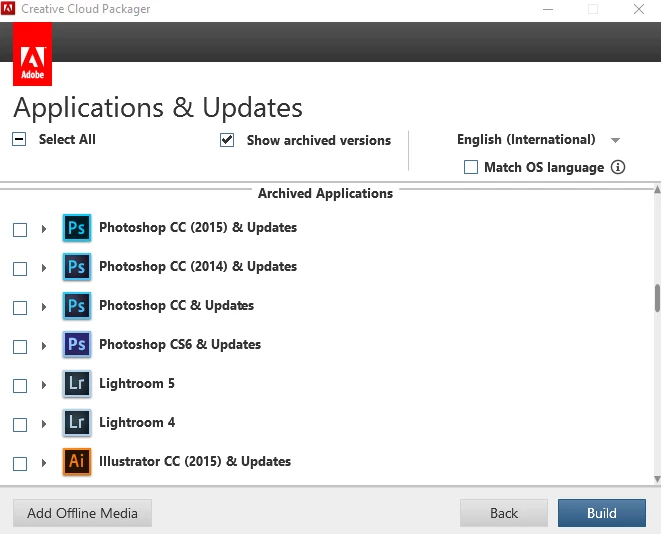Expand Photoshop CC (2015) & Updates row
Viewport: 661px width, 534px height.
point(44,229)
